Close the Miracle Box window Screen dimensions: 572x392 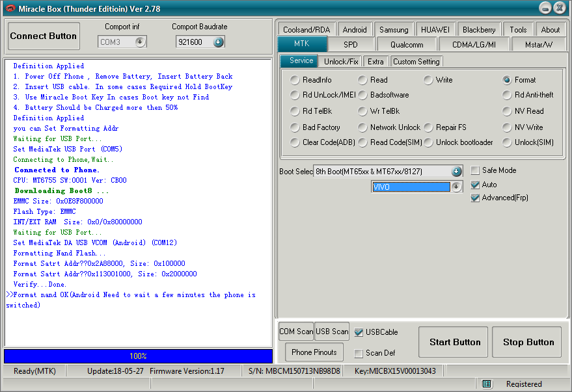click(x=560, y=8)
